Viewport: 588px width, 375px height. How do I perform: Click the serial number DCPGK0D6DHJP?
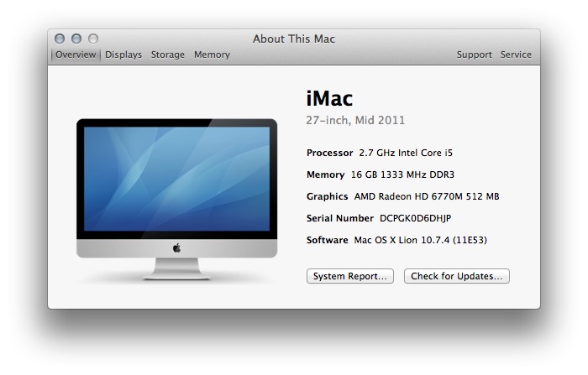point(415,218)
